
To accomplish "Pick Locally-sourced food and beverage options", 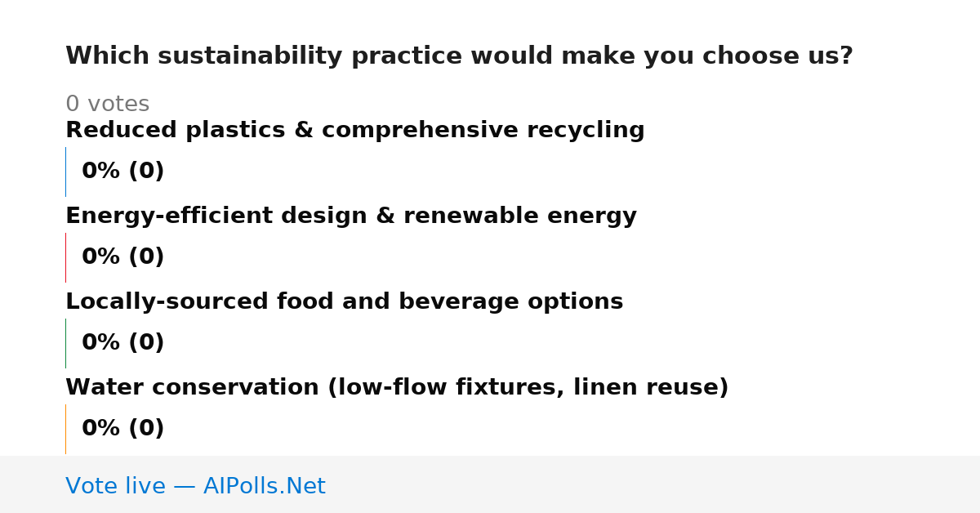I will pyautogui.click(x=344, y=302).
